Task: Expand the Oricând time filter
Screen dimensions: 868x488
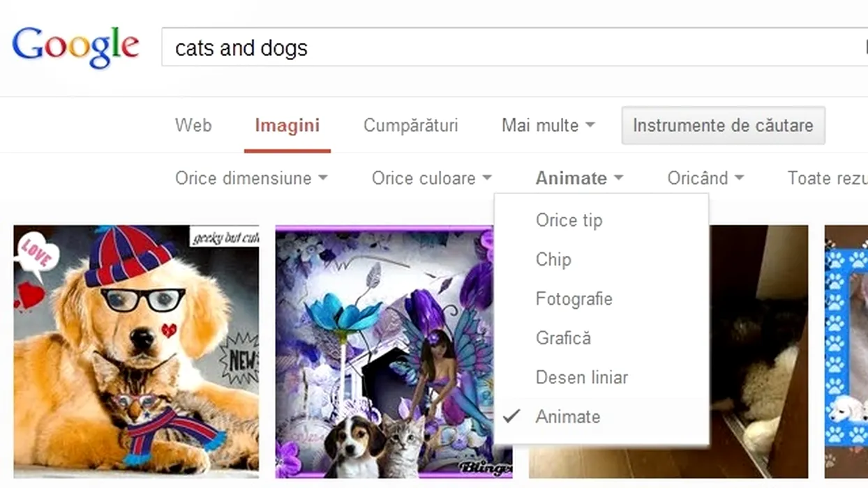Action: pyautogui.click(x=705, y=178)
